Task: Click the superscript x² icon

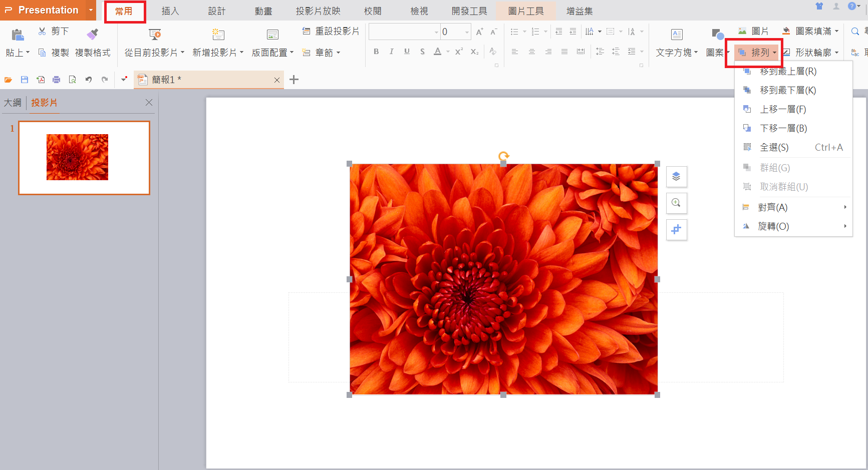Action: (x=459, y=51)
